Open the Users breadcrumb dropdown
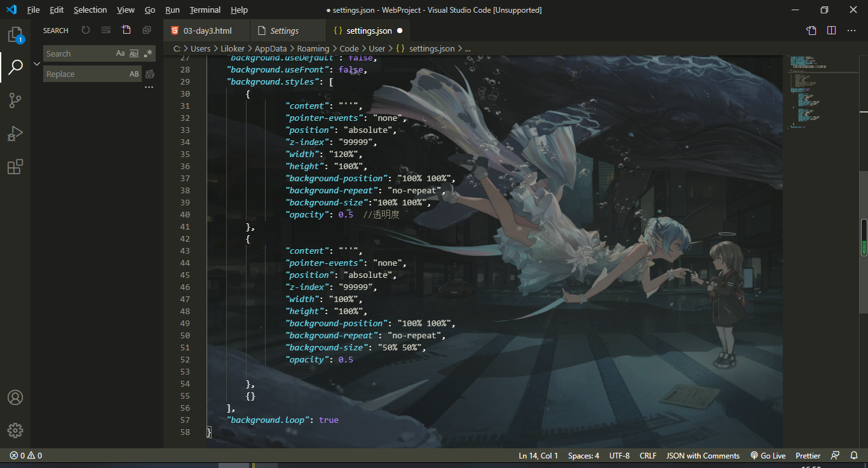 [200, 48]
